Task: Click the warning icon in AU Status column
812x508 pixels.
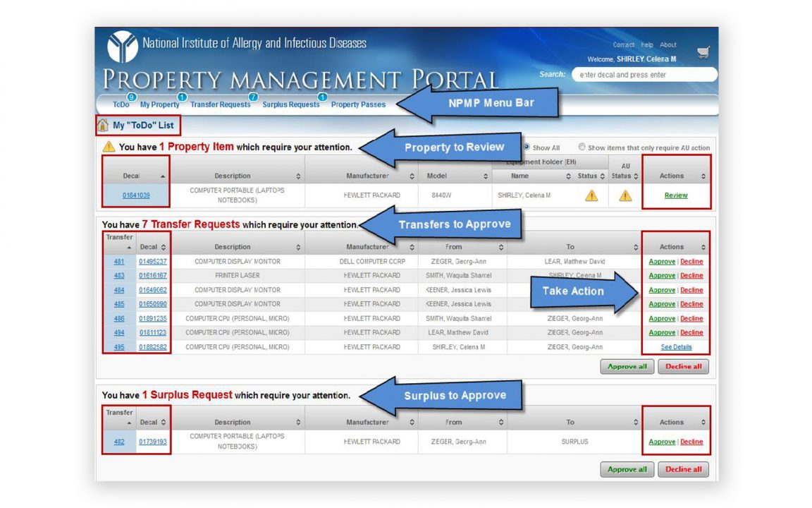Action: click(625, 195)
